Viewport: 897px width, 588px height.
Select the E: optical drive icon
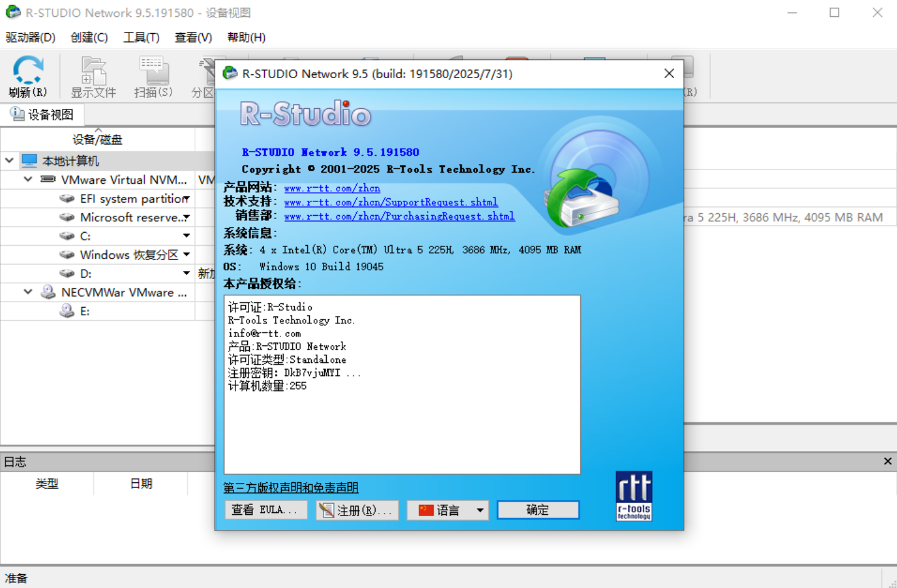[67, 311]
